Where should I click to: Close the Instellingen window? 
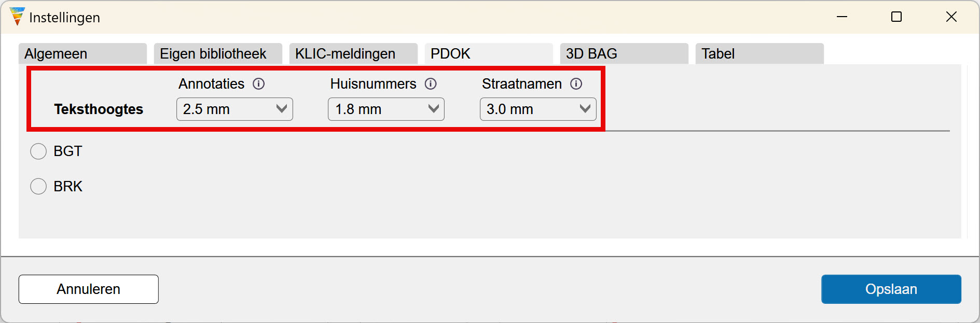pos(951,17)
